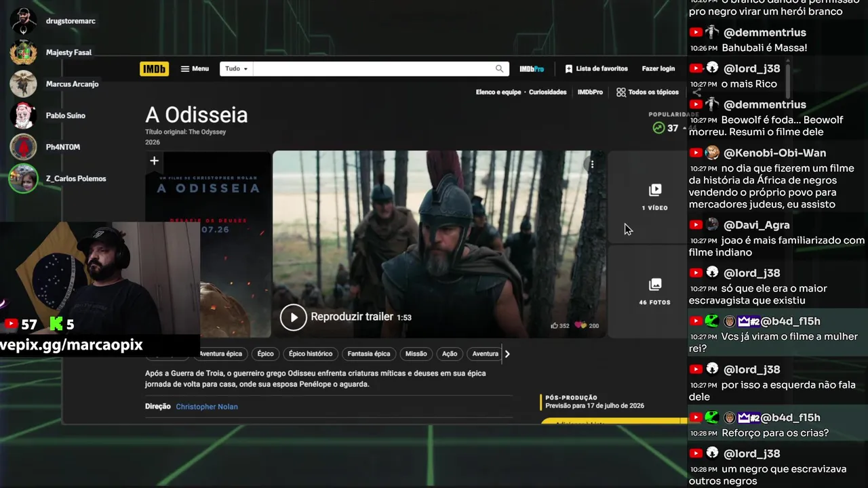868x488 pixels.
Task: Click Majesty Fasal avatar
Action: coord(23,52)
